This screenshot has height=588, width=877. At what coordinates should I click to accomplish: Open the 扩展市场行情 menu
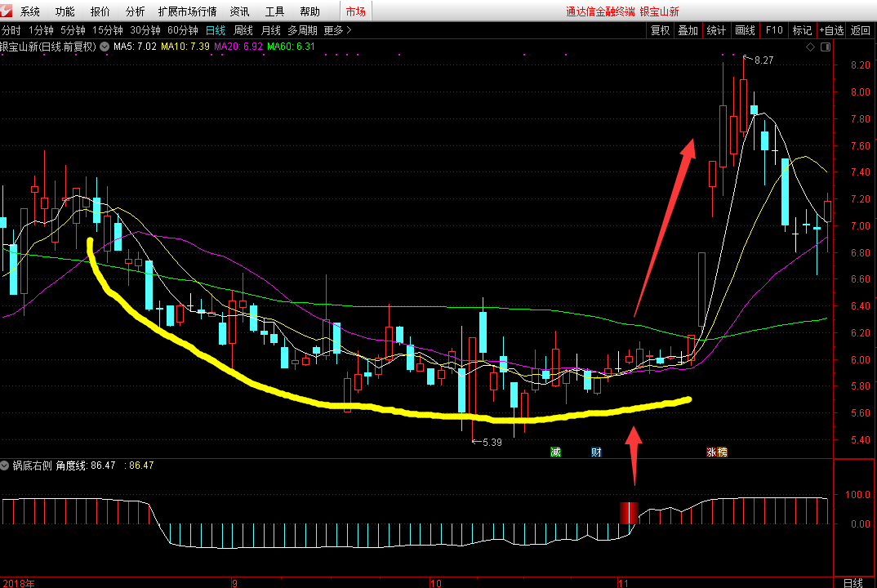point(187,11)
